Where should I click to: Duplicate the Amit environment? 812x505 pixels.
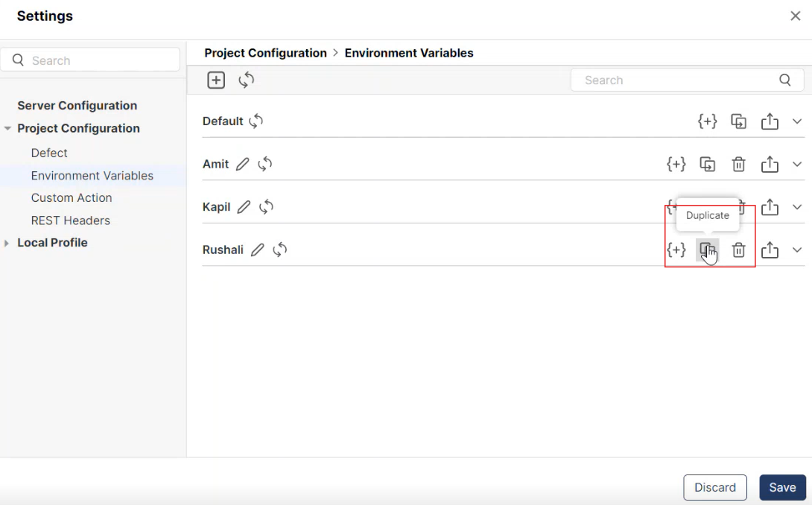tap(708, 164)
